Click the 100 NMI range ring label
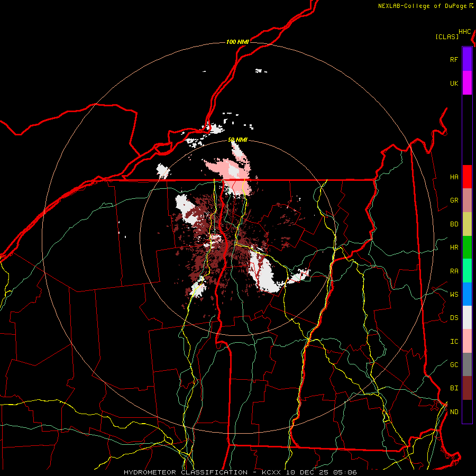476x476 pixels. pos(237,42)
